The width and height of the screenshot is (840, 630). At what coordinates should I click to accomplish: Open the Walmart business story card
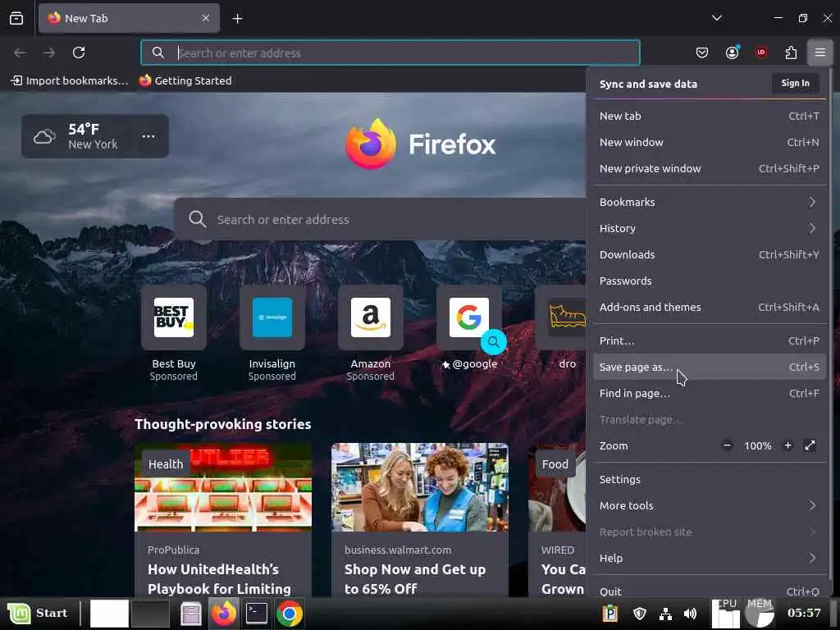point(420,519)
